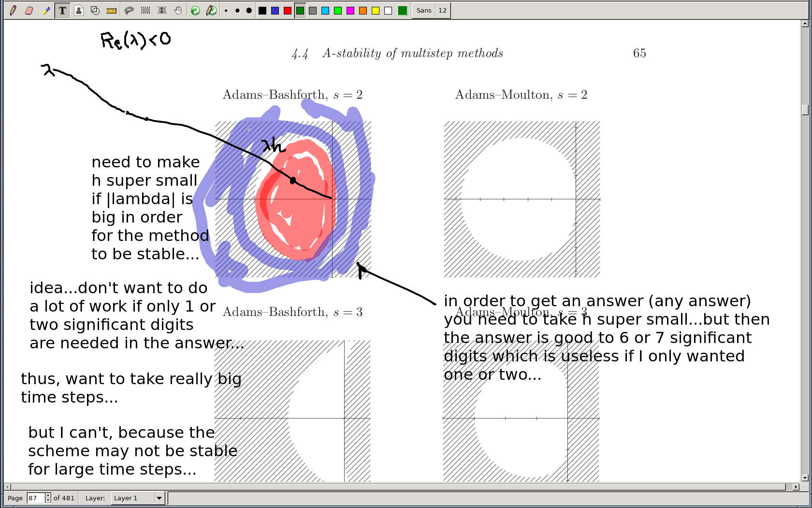
Task: Click the page number input field
Action: click(35, 498)
